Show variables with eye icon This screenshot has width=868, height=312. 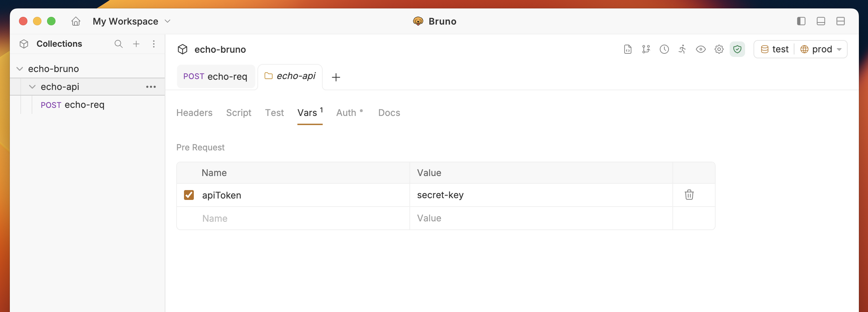coord(701,49)
